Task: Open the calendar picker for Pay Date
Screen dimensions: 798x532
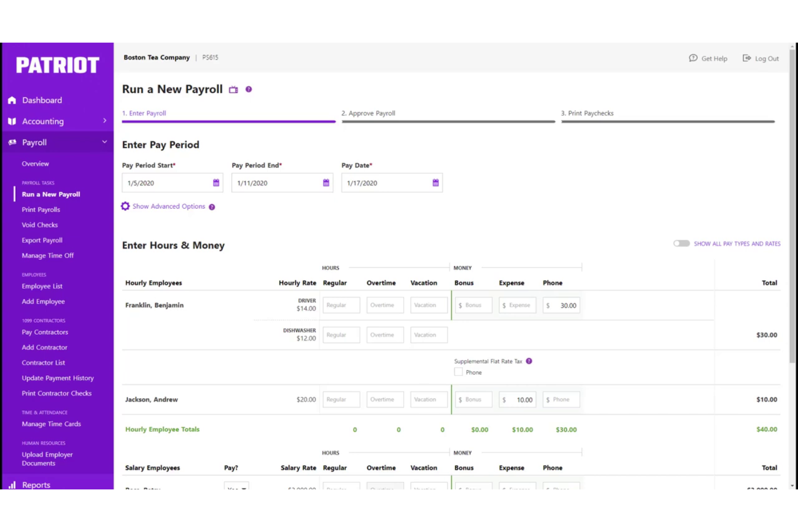Action: click(435, 183)
